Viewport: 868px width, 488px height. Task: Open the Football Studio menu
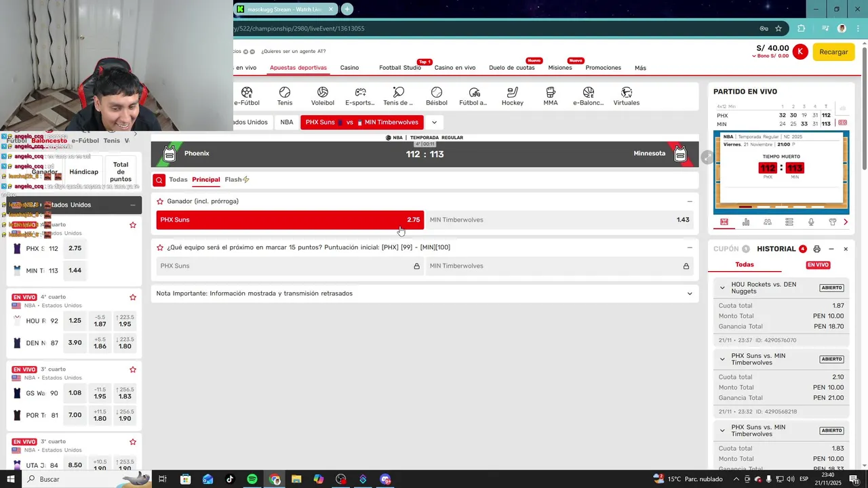(400, 68)
